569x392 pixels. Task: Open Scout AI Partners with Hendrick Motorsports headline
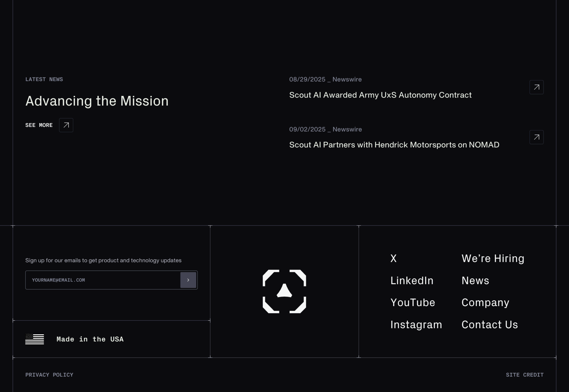(x=394, y=145)
